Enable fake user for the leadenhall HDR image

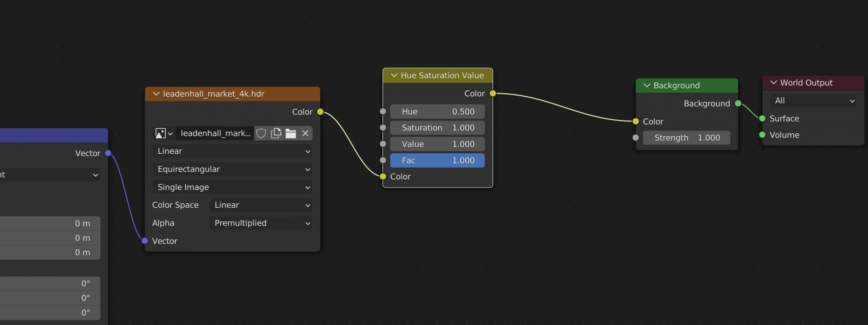pos(260,133)
